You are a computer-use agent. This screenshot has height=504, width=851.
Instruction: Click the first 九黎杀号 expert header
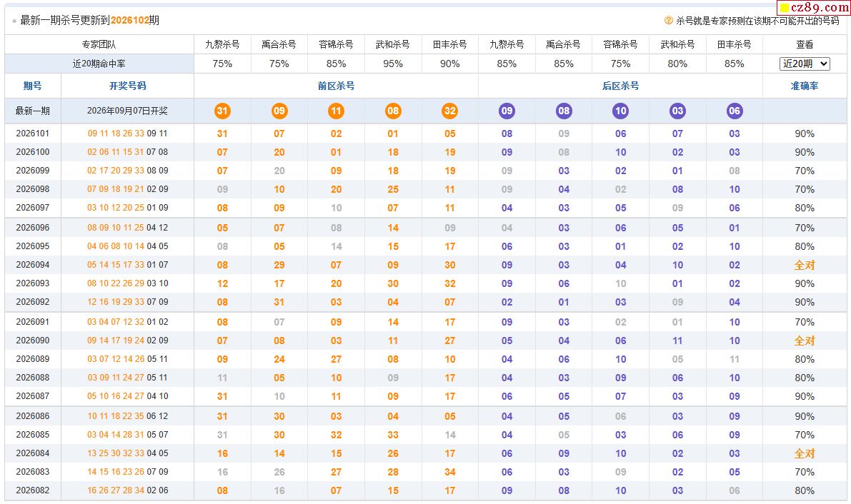coord(222,44)
